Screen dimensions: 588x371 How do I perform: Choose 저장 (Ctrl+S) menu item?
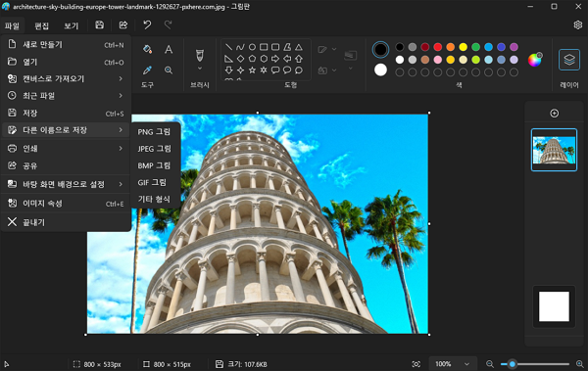click(66, 114)
